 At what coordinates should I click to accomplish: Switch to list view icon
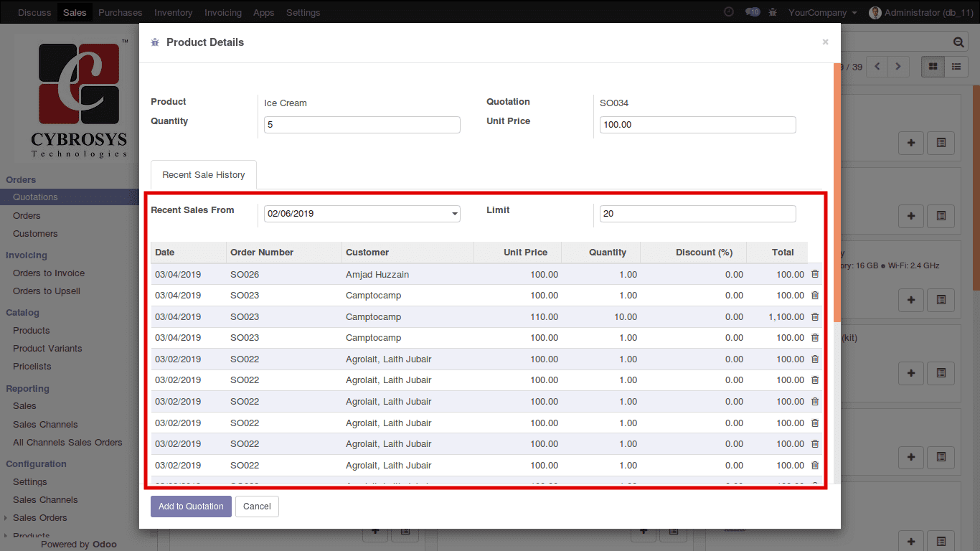click(x=956, y=67)
